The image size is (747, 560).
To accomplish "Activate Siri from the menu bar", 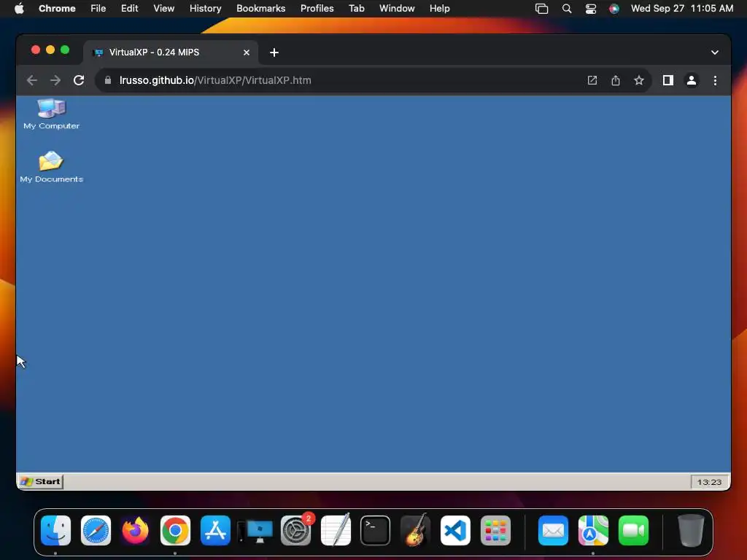I will [614, 9].
